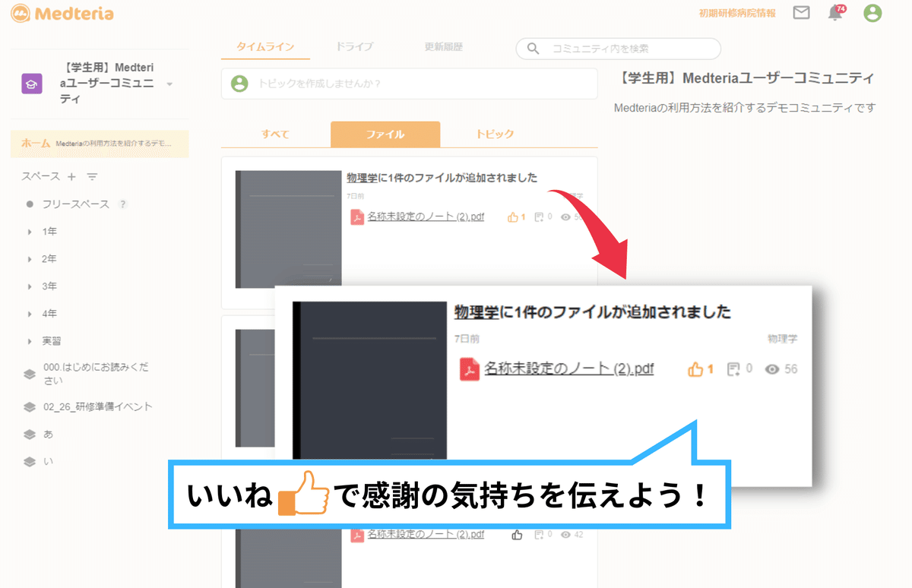The image size is (912, 588).
Task: Select the ファイル filter tab
Action: [385, 134]
